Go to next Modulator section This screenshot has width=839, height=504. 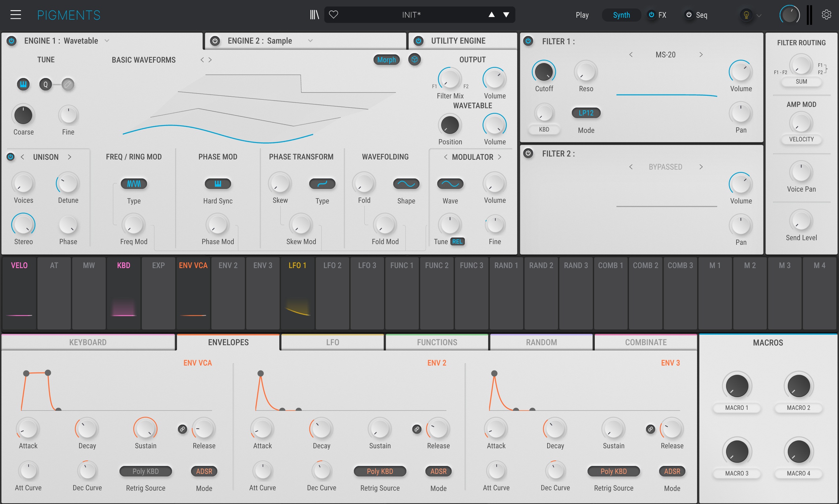(500, 157)
